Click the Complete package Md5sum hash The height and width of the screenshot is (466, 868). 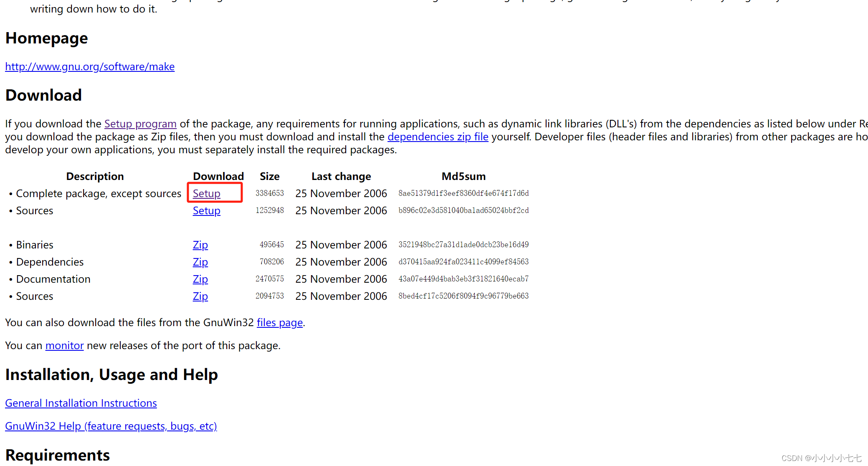click(x=463, y=193)
